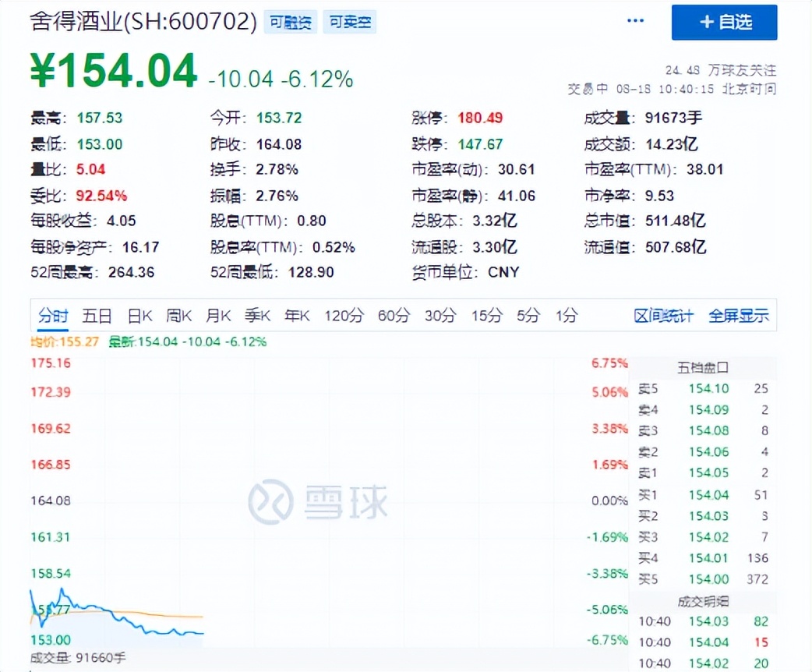
Task: Click the 最高 value 157.53
Action: [x=100, y=118]
